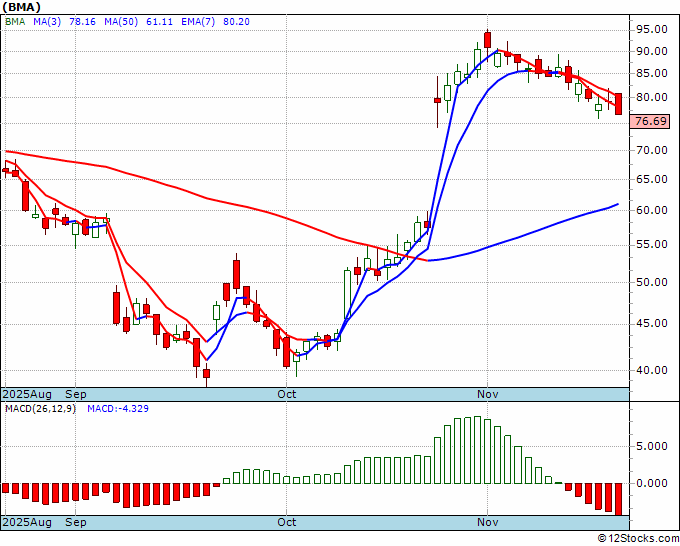Click the MA(50) value 61.11
This screenshot has height=546, width=680.
point(159,22)
